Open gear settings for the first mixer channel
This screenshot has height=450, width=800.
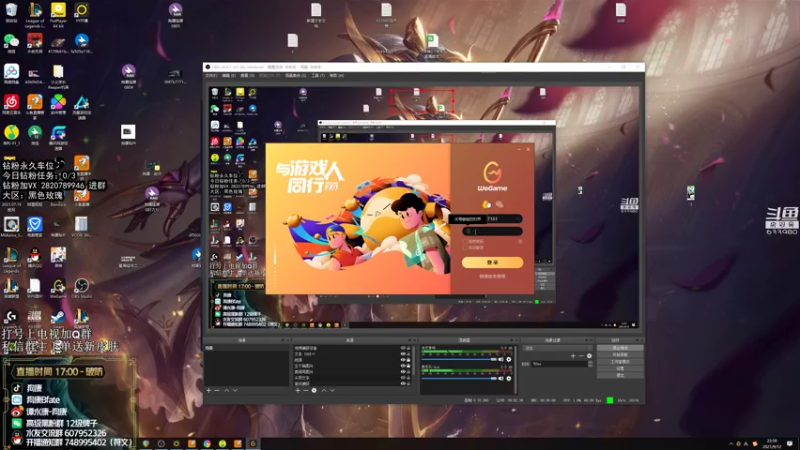[509, 359]
